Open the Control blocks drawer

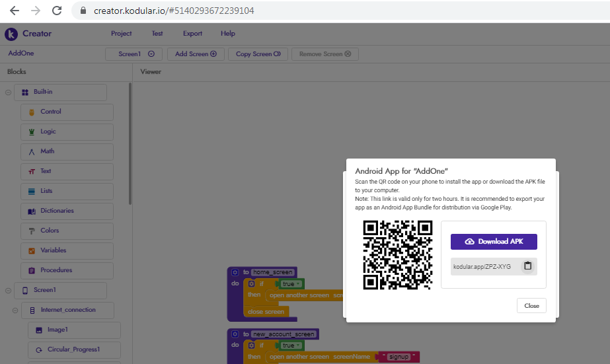pyautogui.click(x=67, y=112)
